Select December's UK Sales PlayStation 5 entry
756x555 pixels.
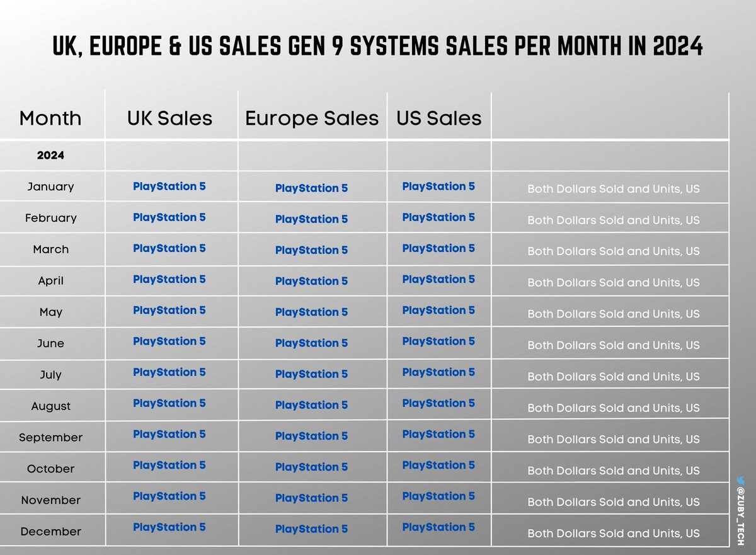(x=169, y=527)
